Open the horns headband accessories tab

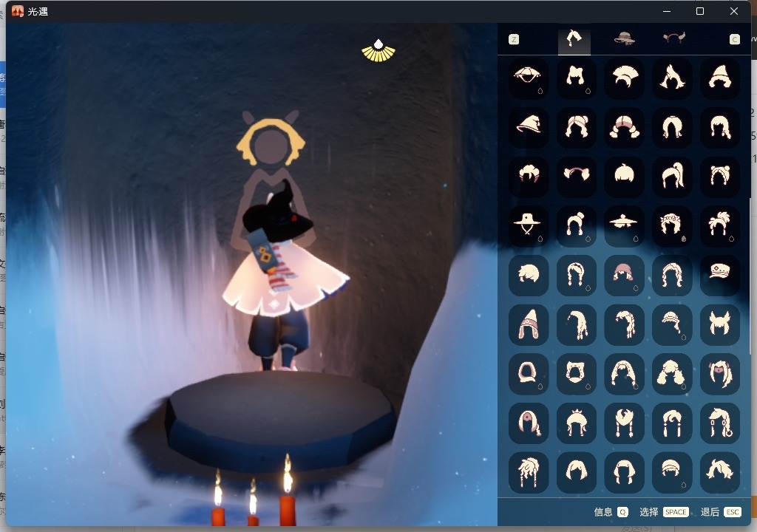point(673,38)
